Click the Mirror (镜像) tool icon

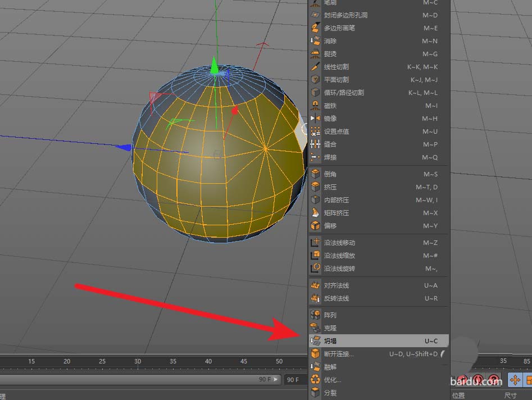(316, 118)
